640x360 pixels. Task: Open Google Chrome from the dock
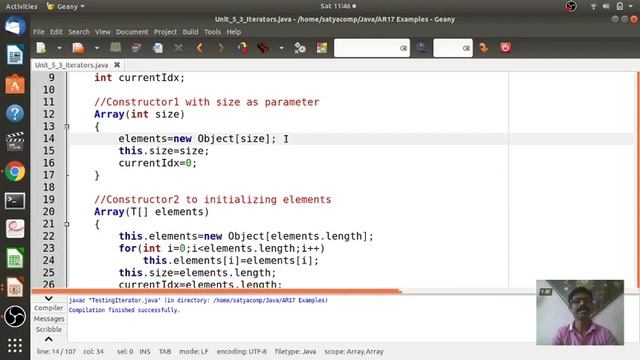click(15, 171)
